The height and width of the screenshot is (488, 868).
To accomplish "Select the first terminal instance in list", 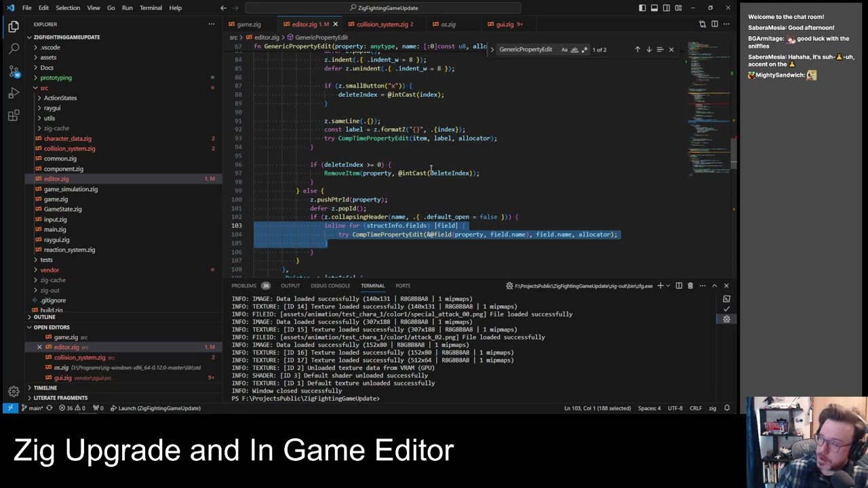I will 726,298.
